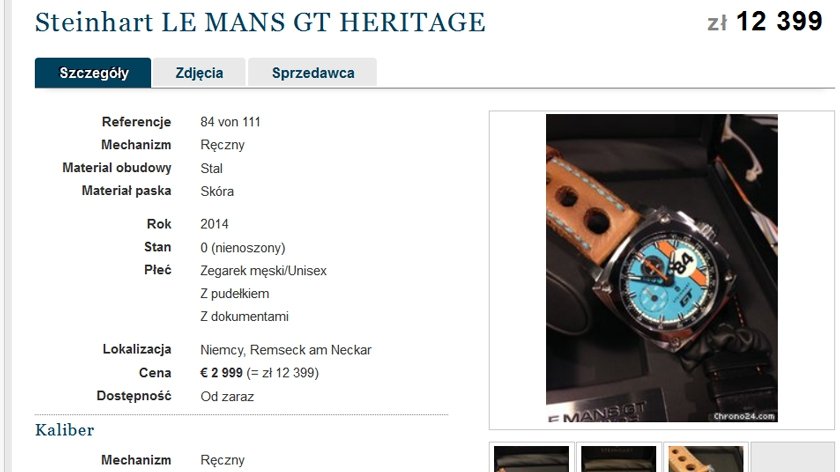Image resolution: width=840 pixels, height=472 pixels.
Task: Click the Steinhart LE MANS GT HERITAGE title
Action: (x=260, y=23)
